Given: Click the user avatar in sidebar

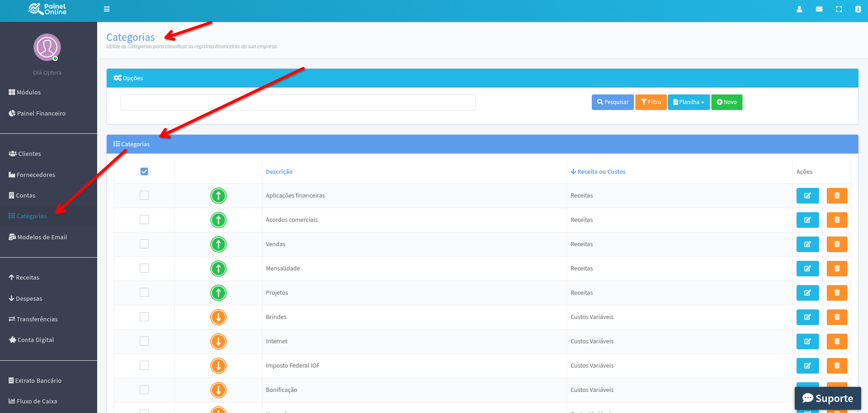Looking at the screenshot, I should [47, 47].
